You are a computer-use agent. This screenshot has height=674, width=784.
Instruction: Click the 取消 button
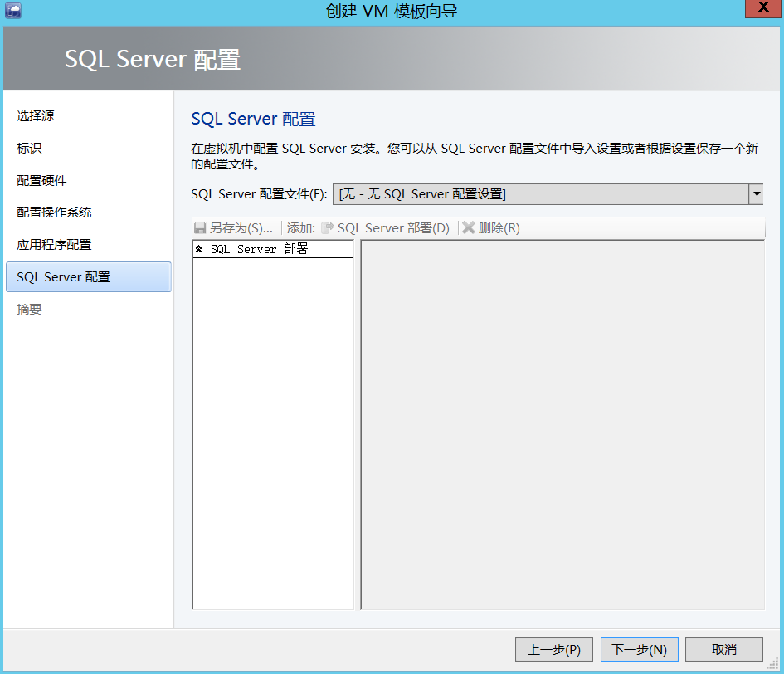click(x=724, y=649)
